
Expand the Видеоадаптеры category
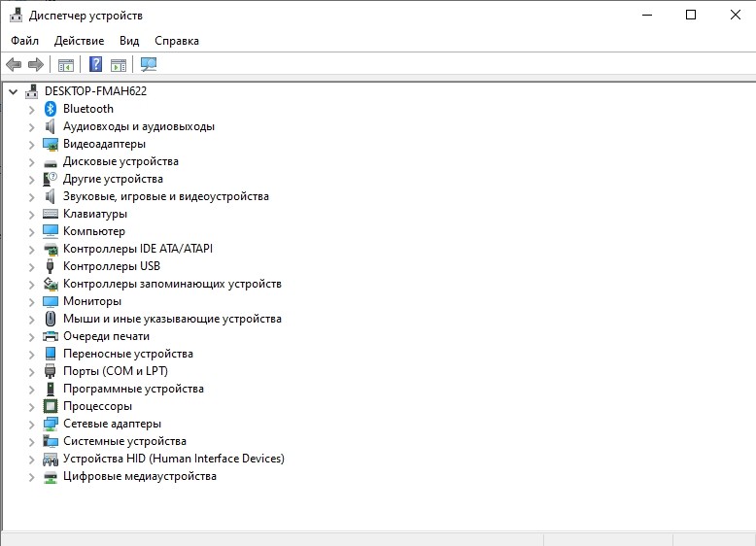point(31,145)
